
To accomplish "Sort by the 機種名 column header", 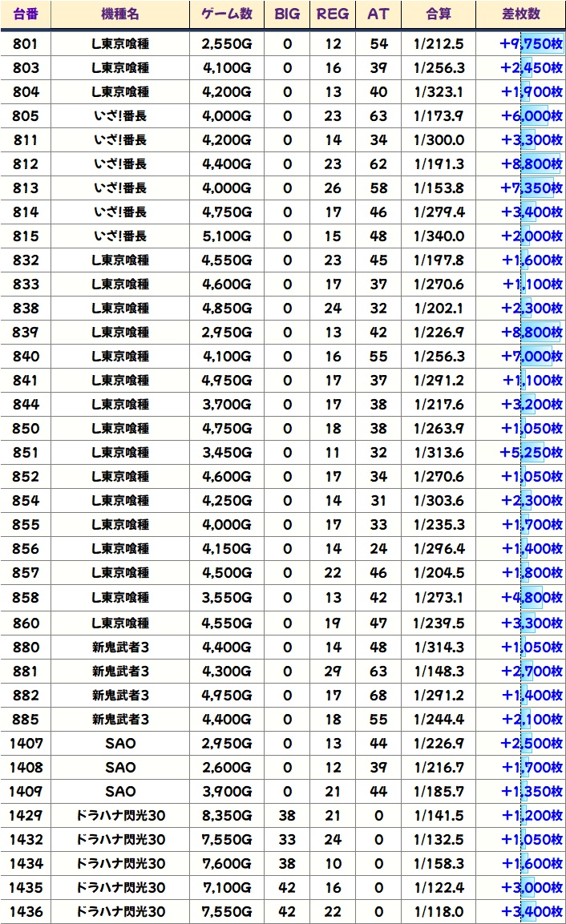I will pyautogui.click(x=120, y=14).
